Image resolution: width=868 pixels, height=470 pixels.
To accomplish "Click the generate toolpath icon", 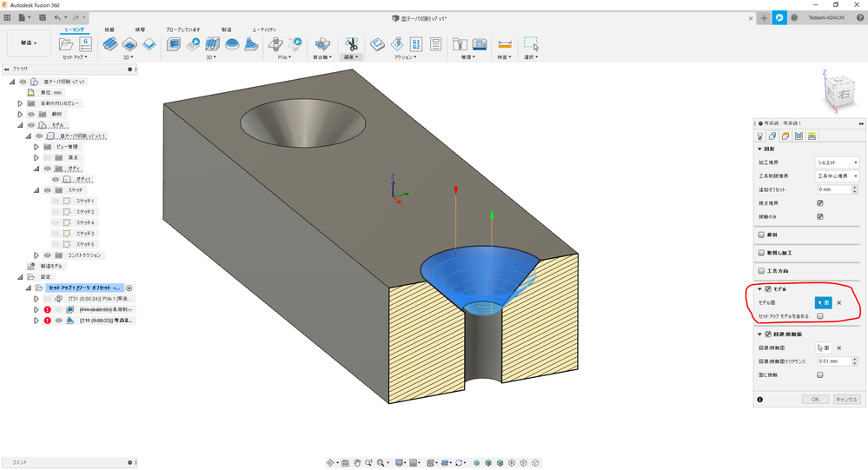I will pyautogui.click(x=378, y=44).
